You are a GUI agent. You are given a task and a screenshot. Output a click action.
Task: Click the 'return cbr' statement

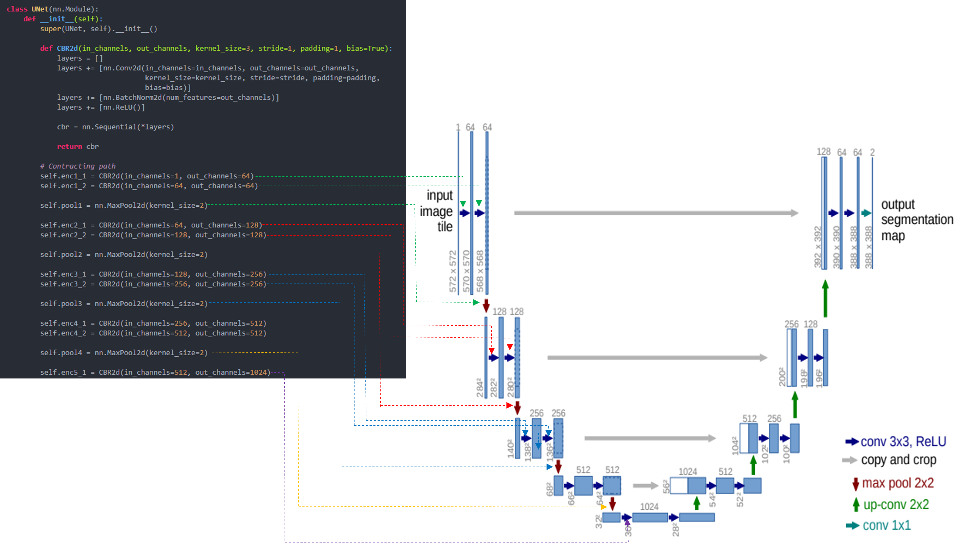point(78,147)
